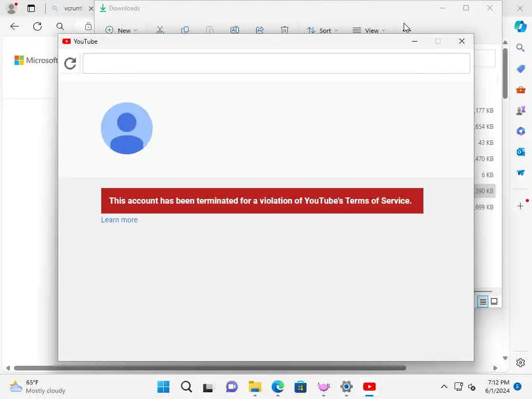Open Microsoft 365 in Edge sidebar
This screenshot has width=532, height=399.
click(x=521, y=131)
